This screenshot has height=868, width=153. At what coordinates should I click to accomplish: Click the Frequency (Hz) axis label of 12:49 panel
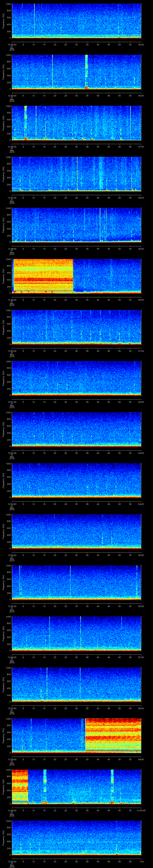pyautogui.click(x=4, y=276)
